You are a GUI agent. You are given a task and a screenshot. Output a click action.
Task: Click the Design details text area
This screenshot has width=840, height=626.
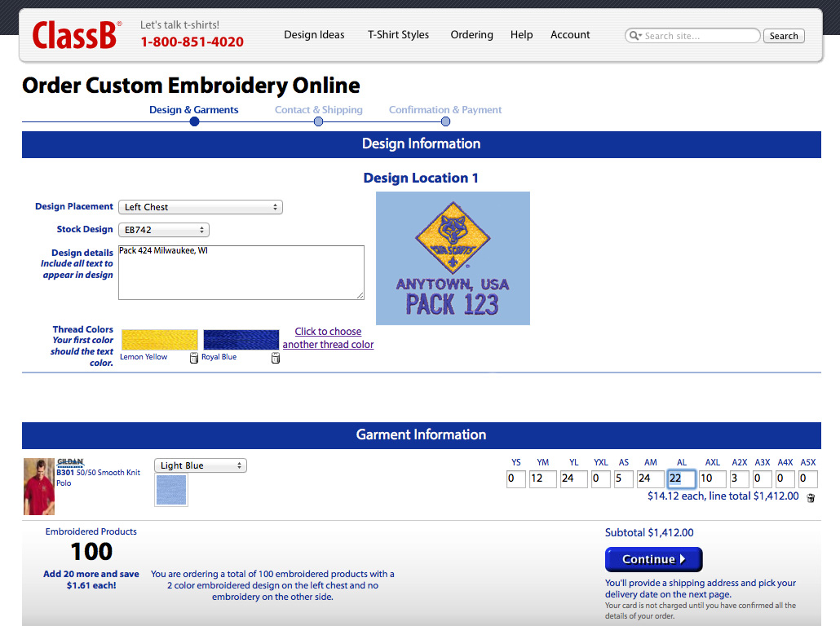click(241, 272)
